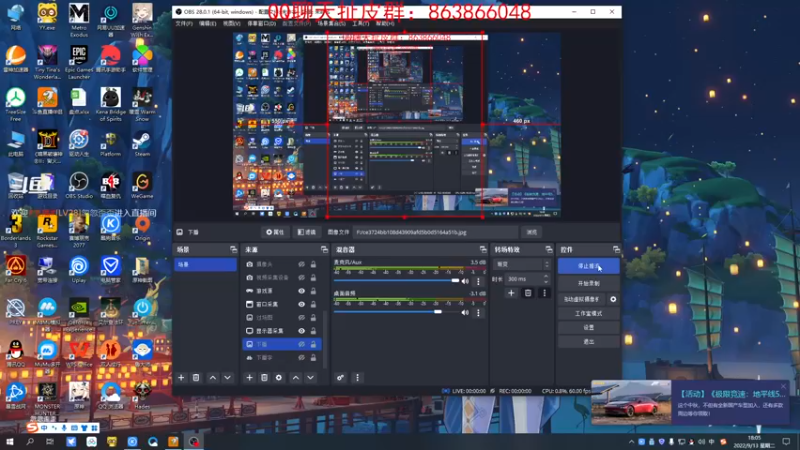
Task: Toggle visibility of the camera (摄像头) source
Action: click(x=302, y=264)
